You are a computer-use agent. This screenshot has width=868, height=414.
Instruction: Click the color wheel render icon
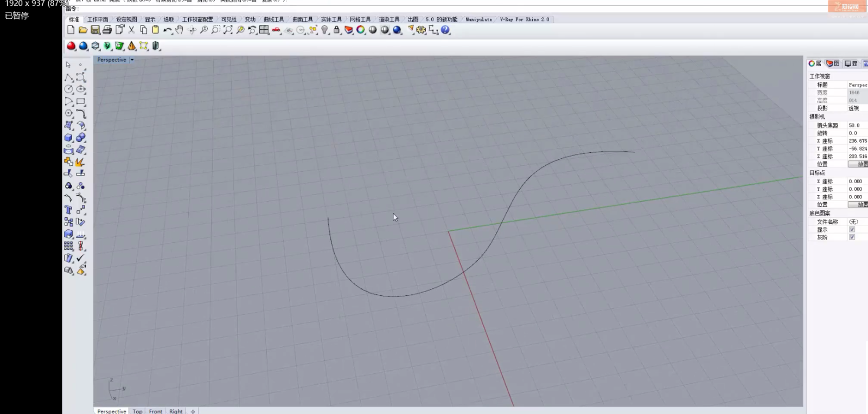click(x=361, y=30)
